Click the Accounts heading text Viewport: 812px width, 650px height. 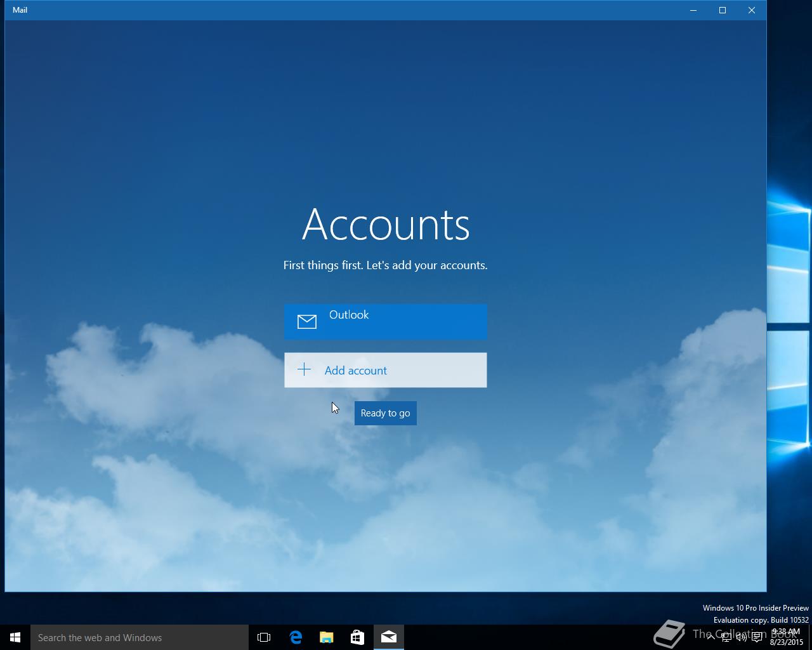point(386,224)
